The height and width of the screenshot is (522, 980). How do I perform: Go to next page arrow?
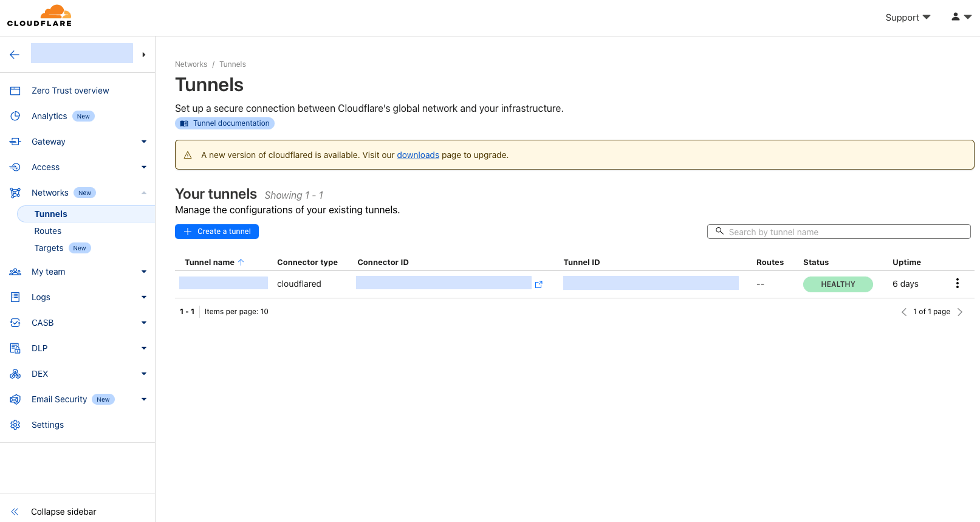(960, 312)
